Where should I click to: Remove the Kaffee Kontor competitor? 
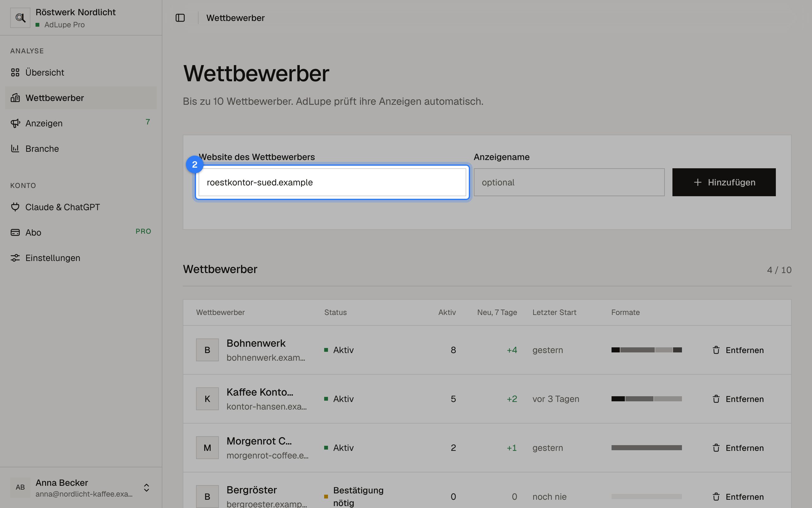(x=738, y=399)
